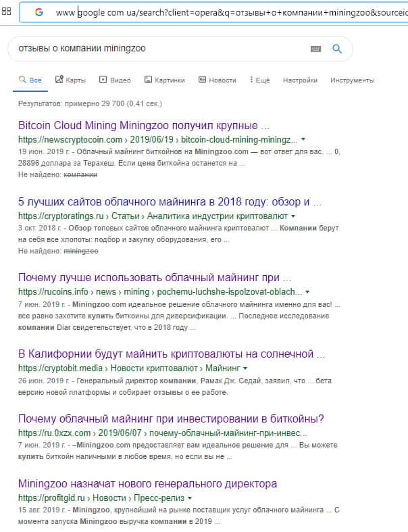Click the blue magnifier search button
This screenshot has width=408, height=532.
pos(337,49)
